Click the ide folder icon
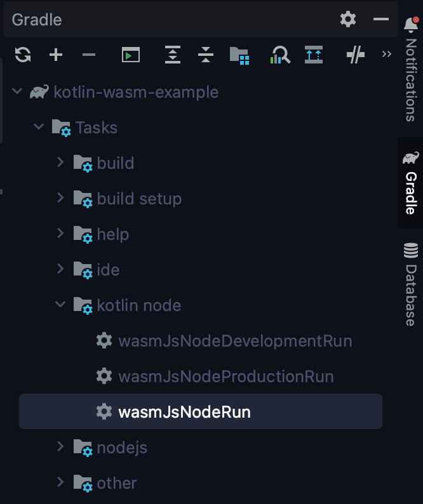The height and width of the screenshot is (504, 423). [83, 270]
